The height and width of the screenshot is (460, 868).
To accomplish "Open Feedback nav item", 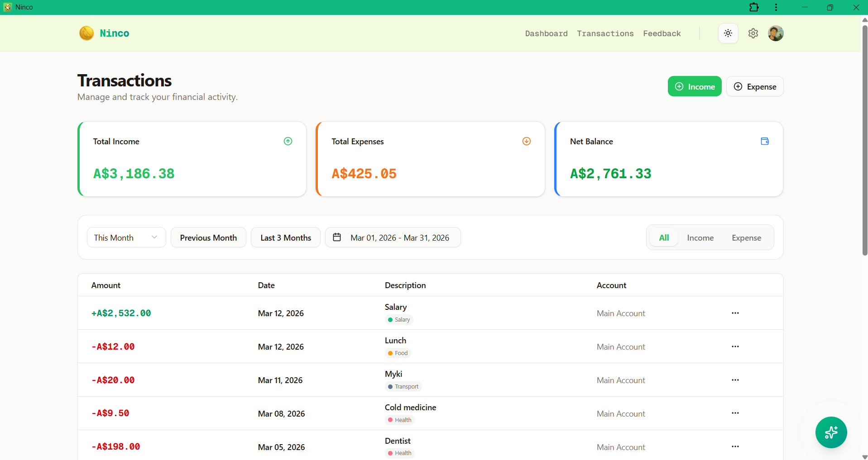I will pyautogui.click(x=662, y=33).
